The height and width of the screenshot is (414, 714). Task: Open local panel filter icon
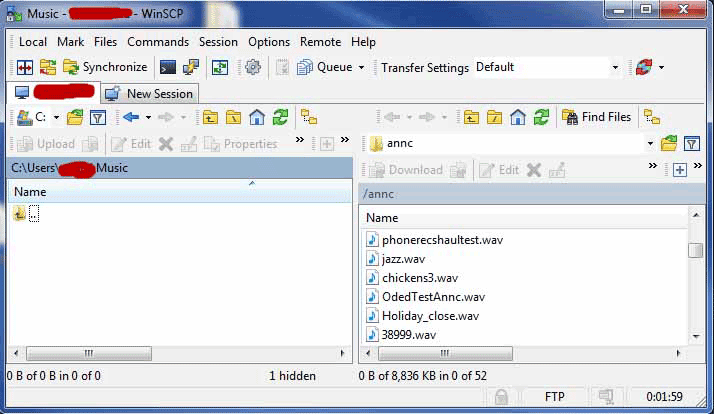coord(98,117)
